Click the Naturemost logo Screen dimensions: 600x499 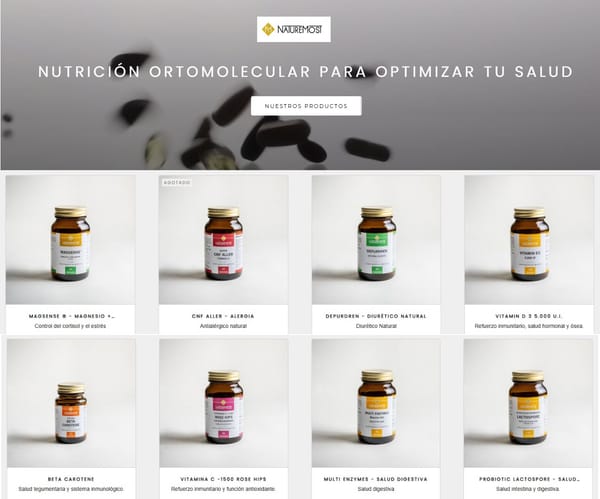(x=293, y=29)
